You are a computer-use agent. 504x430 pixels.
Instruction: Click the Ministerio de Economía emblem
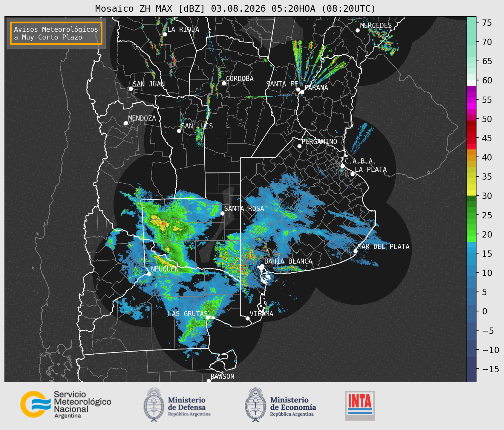[x=255, y=405]
